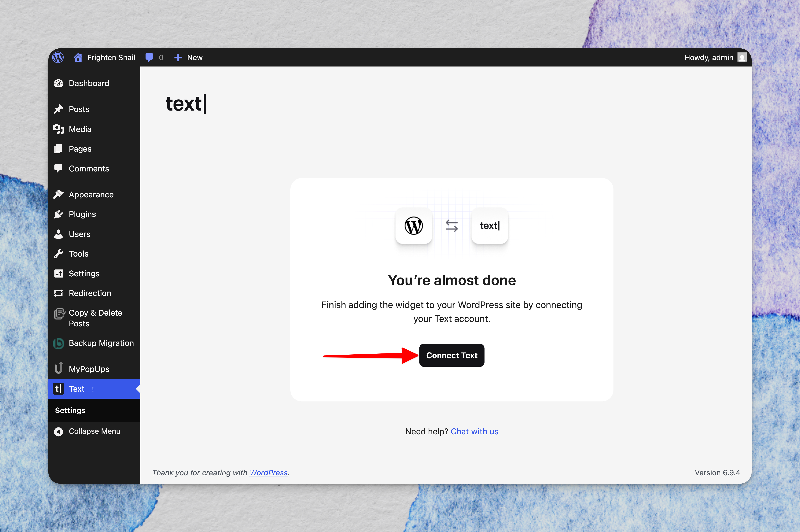Click the Dashboard gauge icon
The width and height of the screenshot is (800, 532).
(x=58, y=83)
